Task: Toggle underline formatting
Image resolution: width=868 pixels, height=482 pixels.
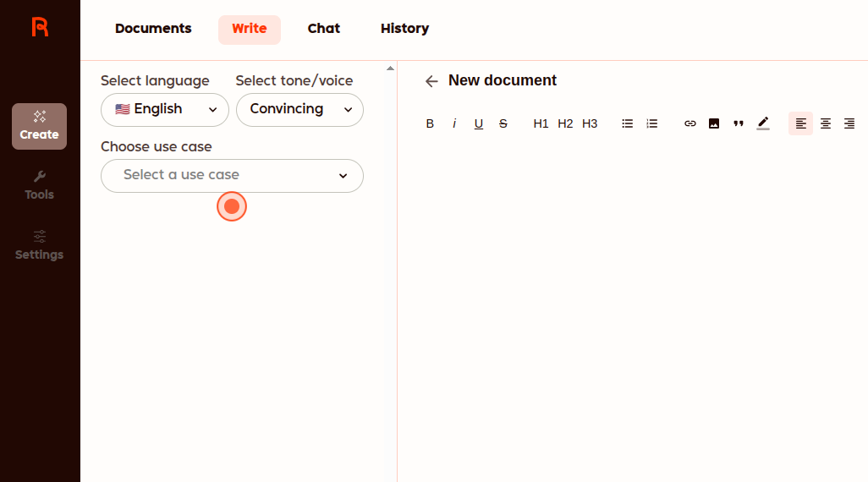Action: [x=479, y=123]
